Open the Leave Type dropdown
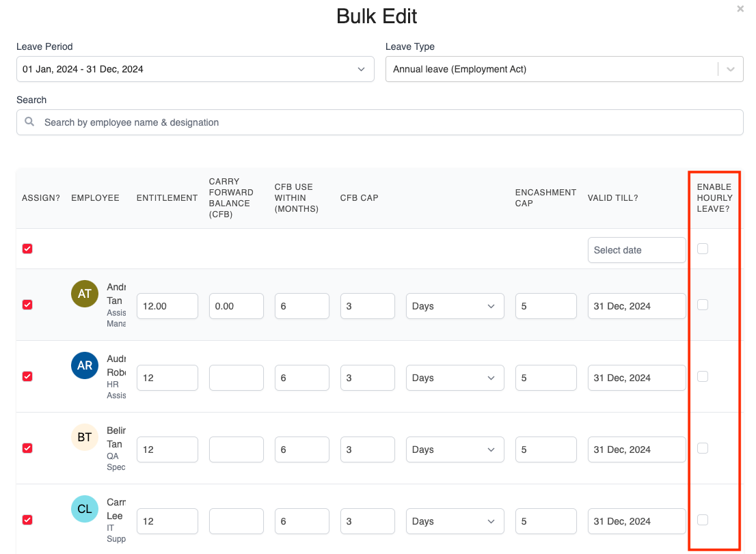 (564, 69)
